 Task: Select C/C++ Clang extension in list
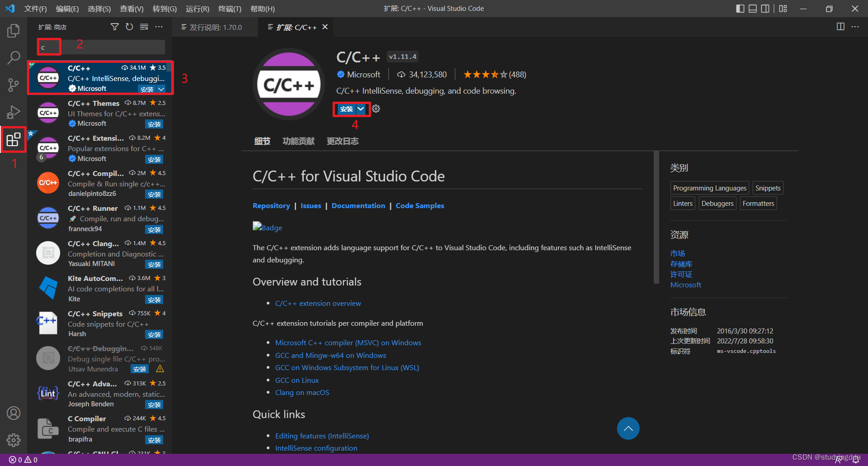tap(100, 253)
